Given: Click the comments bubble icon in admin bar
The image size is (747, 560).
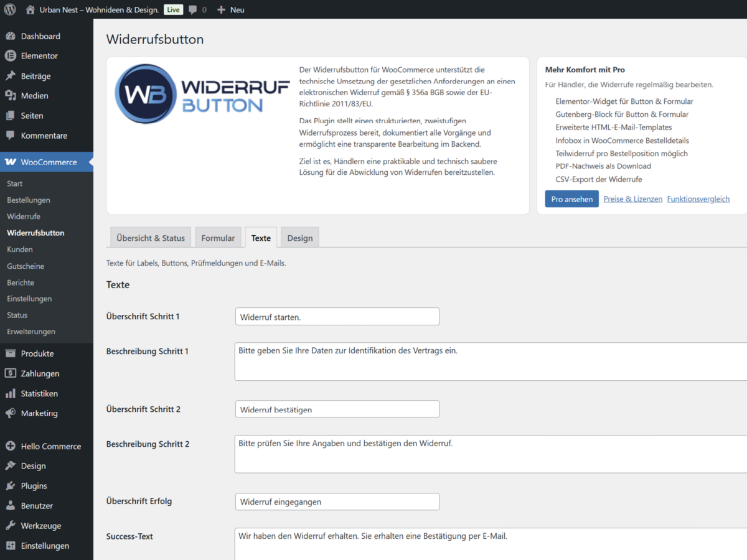Looking at the screenshot, I should point(193,10).
